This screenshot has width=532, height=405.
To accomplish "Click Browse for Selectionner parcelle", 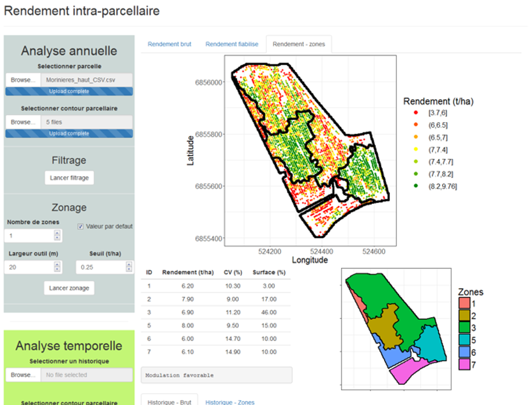I will pyautogui.click(x=23, y=80).
